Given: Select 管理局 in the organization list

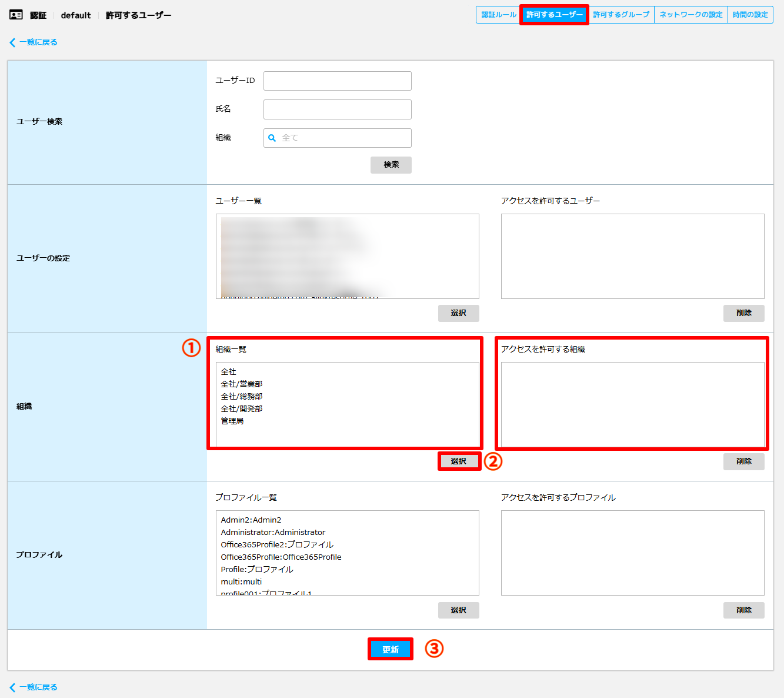Looking at the screenshot, I should pyautogui.click(x=232, y=421).
